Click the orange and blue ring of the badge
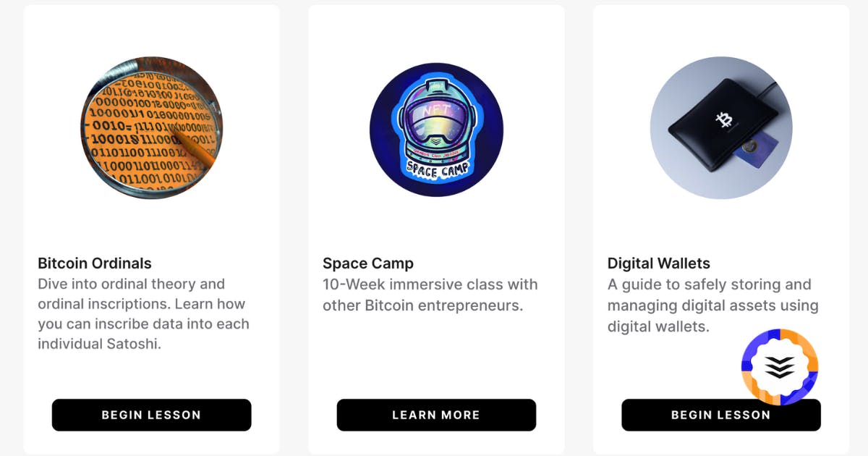Image resolution: width=868 pixels, height=456 pixels. (x=779, y=367)
